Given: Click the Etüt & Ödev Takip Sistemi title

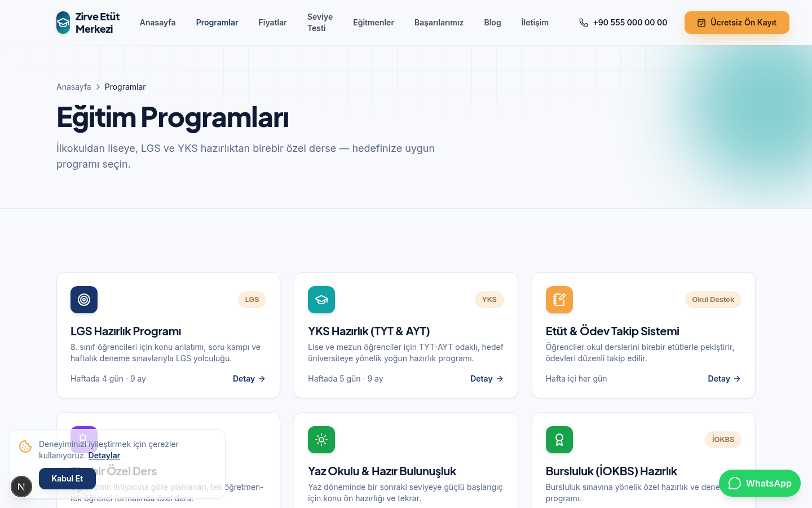Looking at the screenshot, I should pyautogui.click(x=612, y=331).
